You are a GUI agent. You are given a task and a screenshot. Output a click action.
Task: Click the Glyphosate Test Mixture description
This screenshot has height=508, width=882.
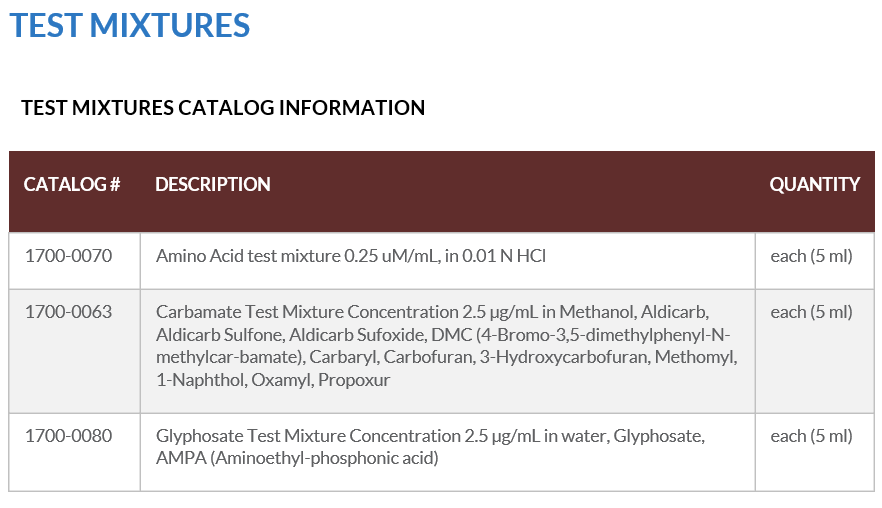(430, 447)
